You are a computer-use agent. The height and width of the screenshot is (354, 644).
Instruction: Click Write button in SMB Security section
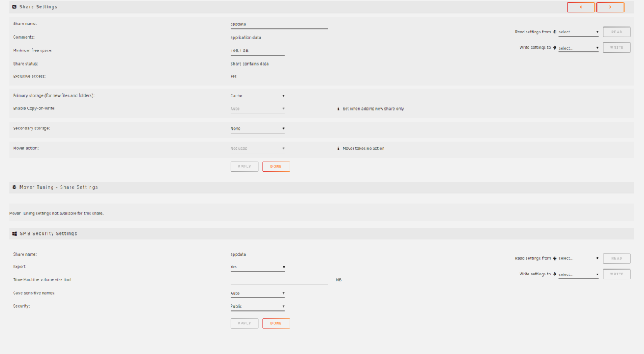(x=616, y=274)
